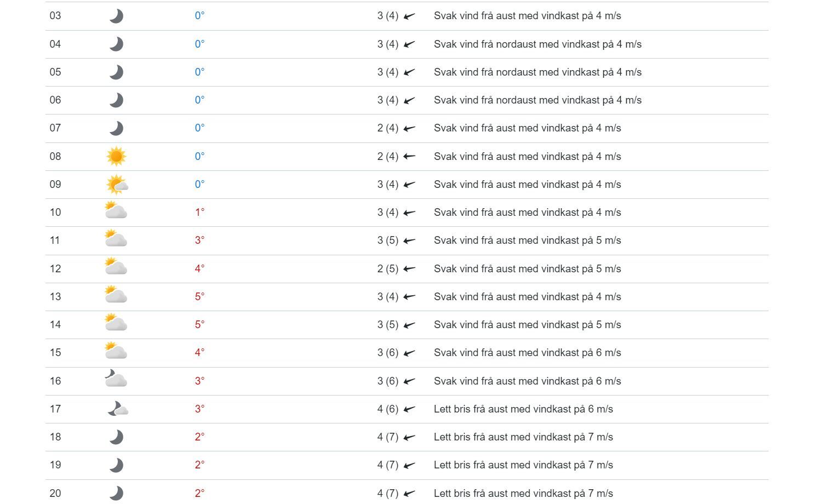The height and width of the screenshot is (504, 835).
Task: Click the wind arrow in the 19 row
Action: (409, 465)
